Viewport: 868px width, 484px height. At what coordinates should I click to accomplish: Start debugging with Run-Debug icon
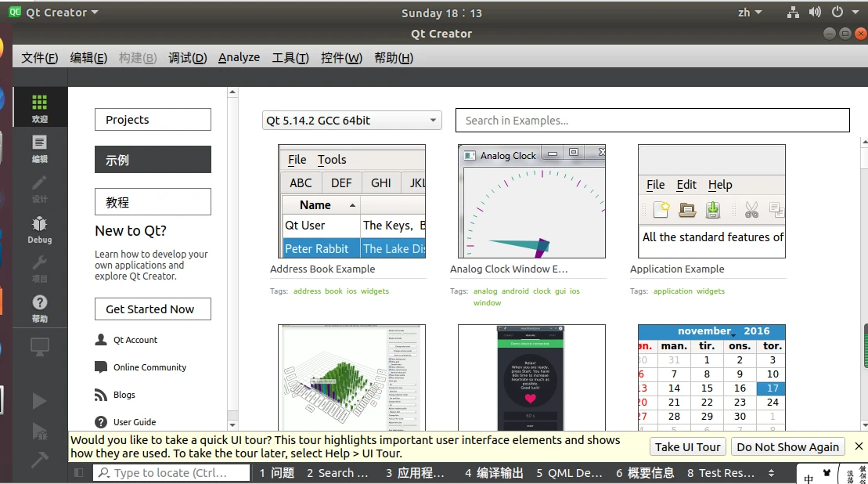pos(39,431)
